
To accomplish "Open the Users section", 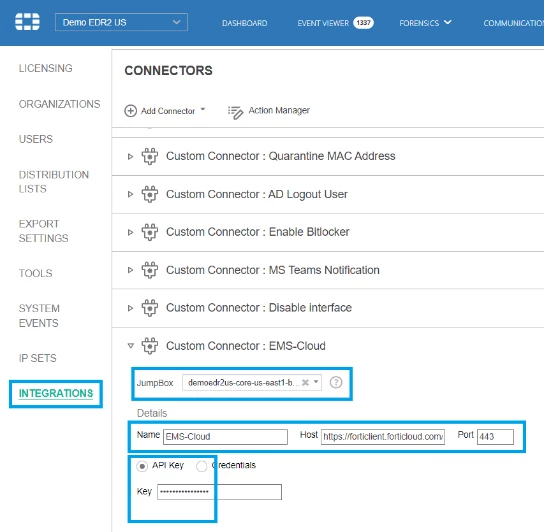I will (36, 139).
